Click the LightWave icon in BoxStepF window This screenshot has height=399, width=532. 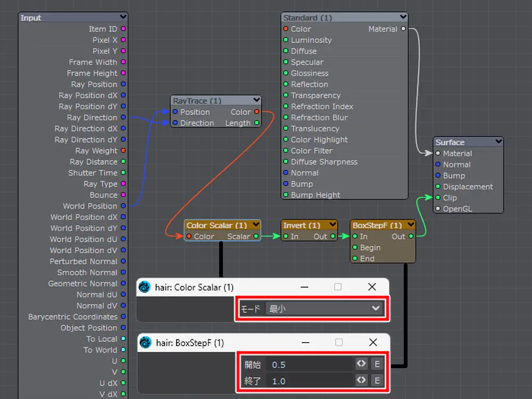[x=145, y=343]
